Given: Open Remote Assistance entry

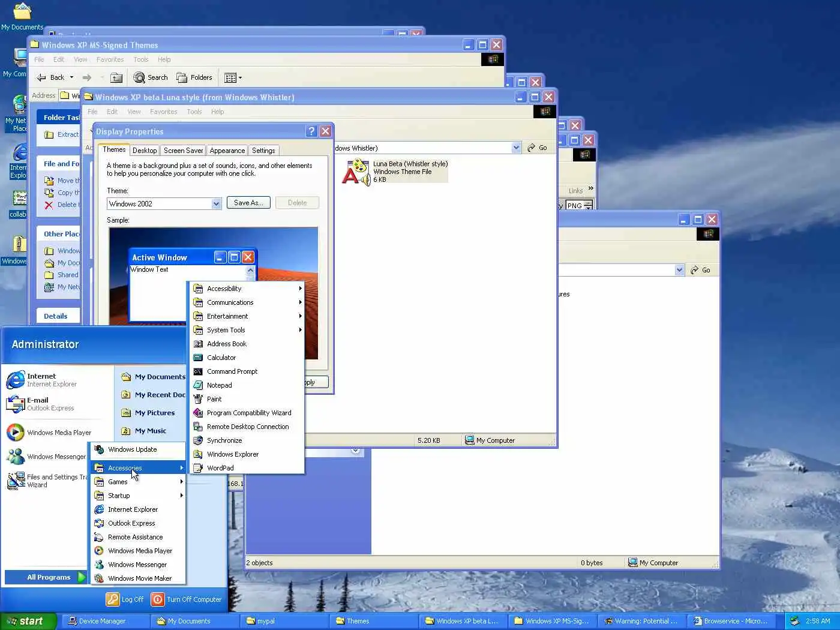Looking at the screenshot, I should [x=138, y=537].
